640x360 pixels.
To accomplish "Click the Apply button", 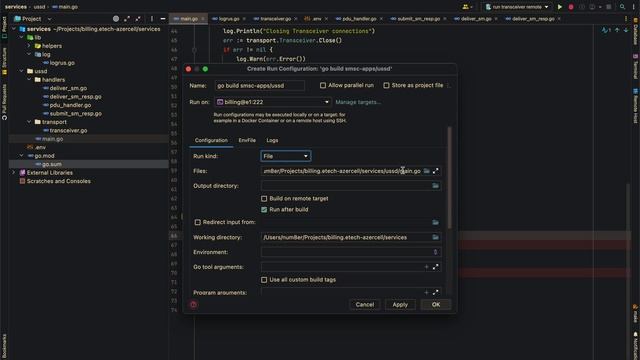I will pyautogui.click(x=400, y=304).
